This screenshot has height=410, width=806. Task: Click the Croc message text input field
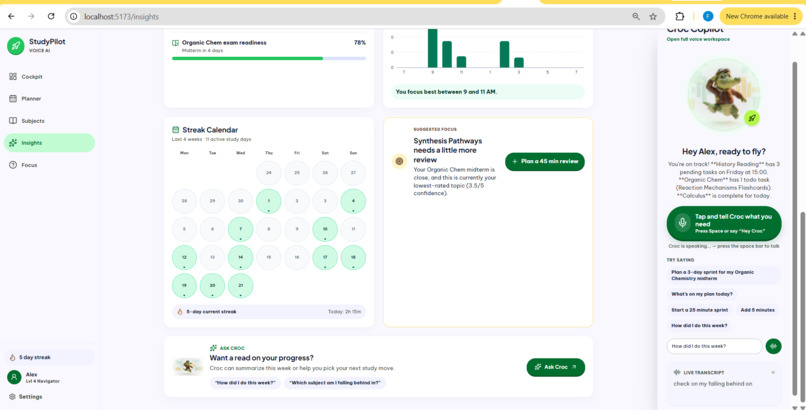[x=715, y=346]
